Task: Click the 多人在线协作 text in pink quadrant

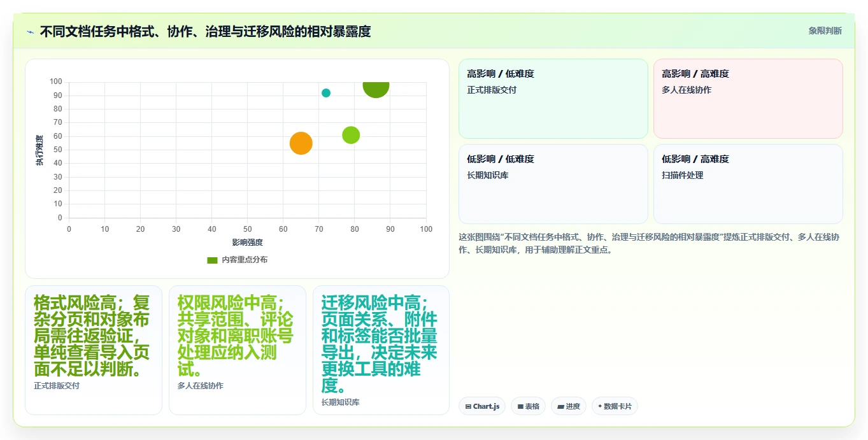Action: coord(687,90)
